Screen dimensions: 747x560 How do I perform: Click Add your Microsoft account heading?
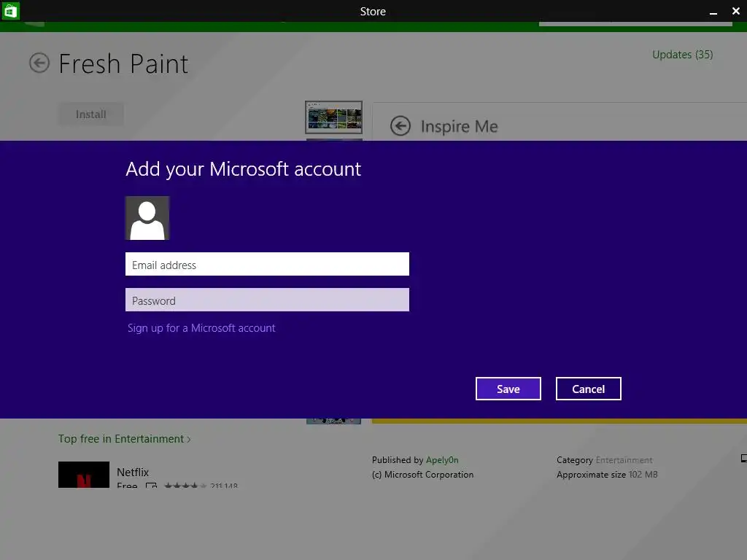[244, 169]
